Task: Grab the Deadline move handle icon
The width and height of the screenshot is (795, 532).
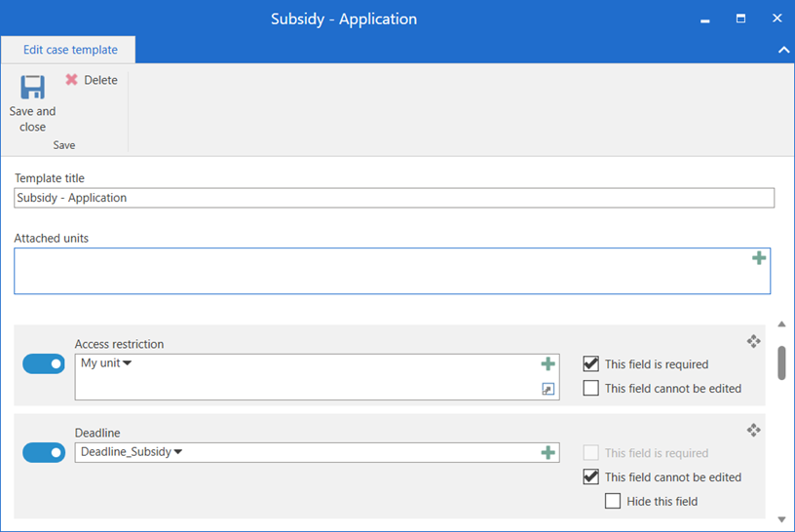Action: point(753,430)
